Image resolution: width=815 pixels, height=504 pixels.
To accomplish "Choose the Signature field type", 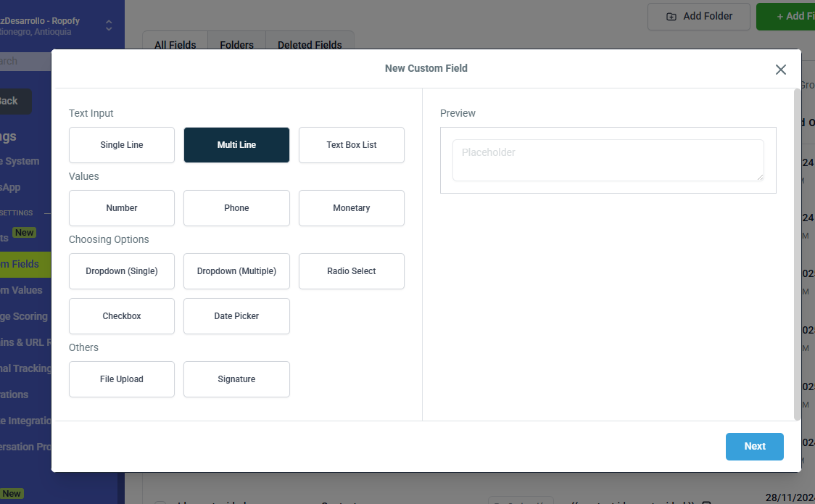I will pos(236,379).
